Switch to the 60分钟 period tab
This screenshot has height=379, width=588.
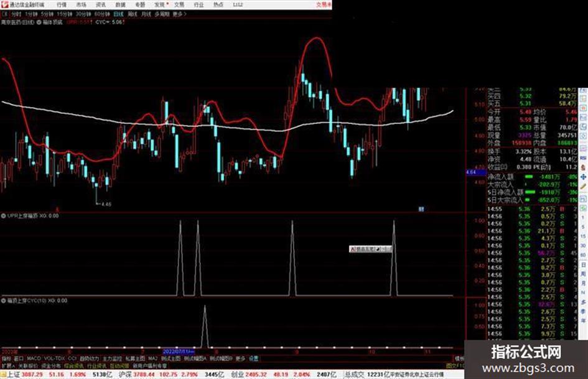(x=102, y=14)
